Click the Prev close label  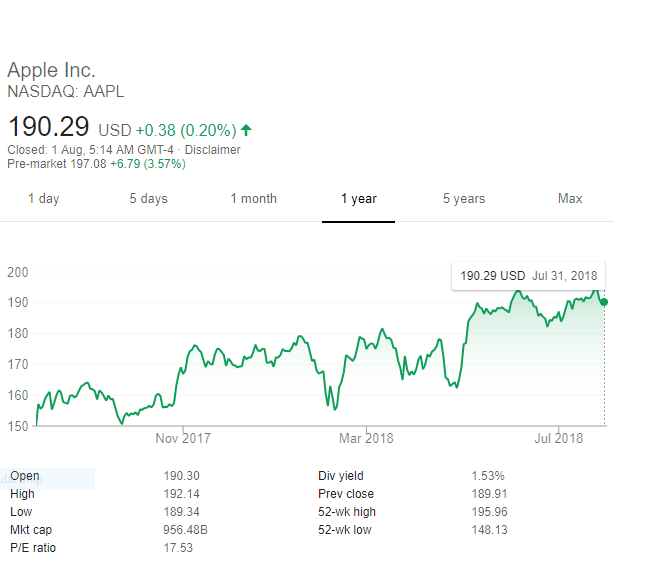coord(345,494)
